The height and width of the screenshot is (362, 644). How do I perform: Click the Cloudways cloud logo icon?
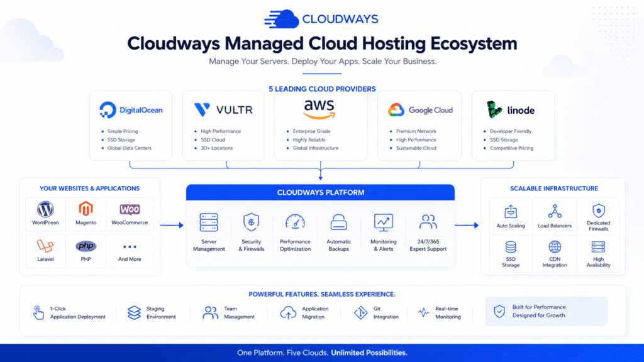pos(282,19)
